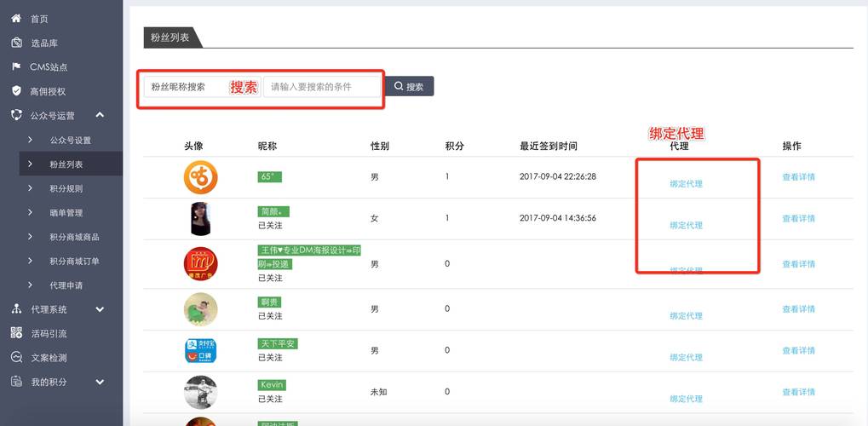Image resolution: width=868 pixels, height=426 pixels.
Task: Open avatar of fan 简颜
Action: pyautogui.click(x=200, y=219)
